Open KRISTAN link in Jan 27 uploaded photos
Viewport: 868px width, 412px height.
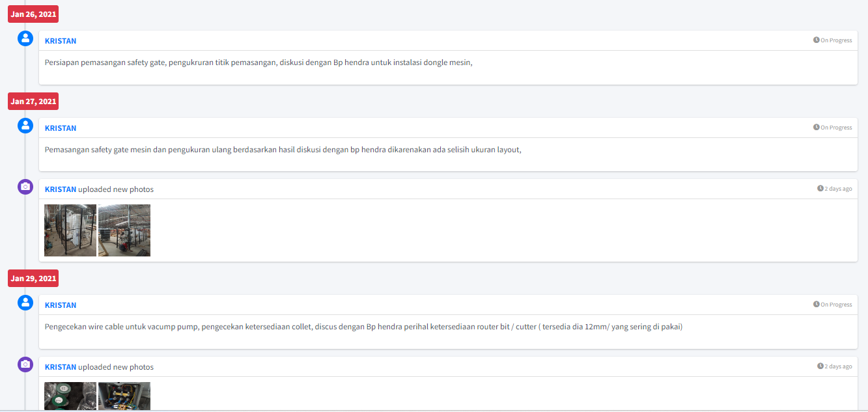point(61,189)
